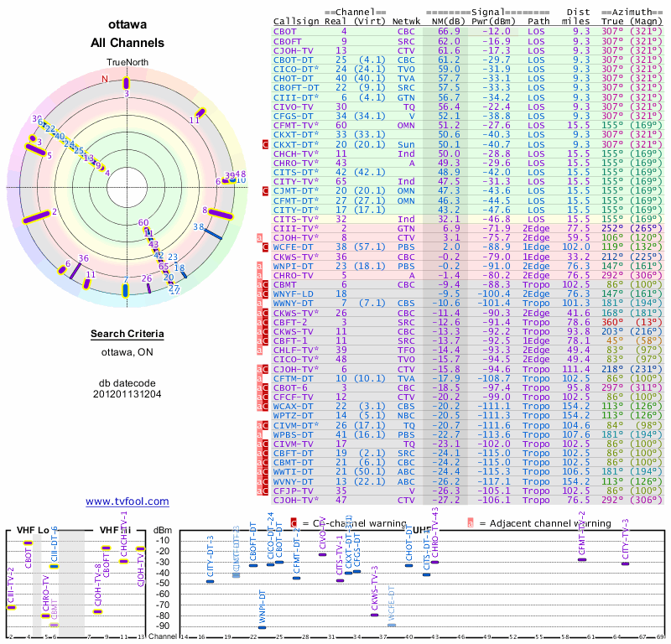The width and height of the screenshot is (671, 644).
Task: Click the WNPI-DT marker in the UHF chart
Action: tap(262, 628)
